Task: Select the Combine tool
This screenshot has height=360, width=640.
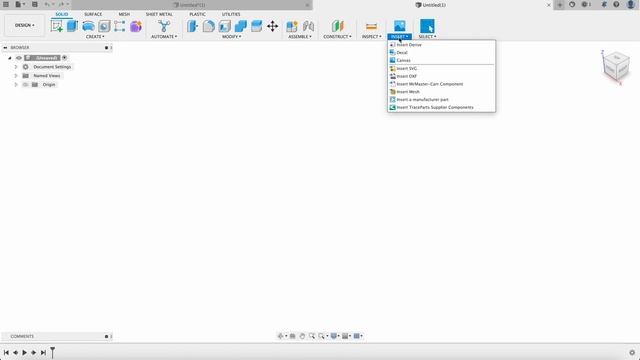Action: [x=240, y=26]
